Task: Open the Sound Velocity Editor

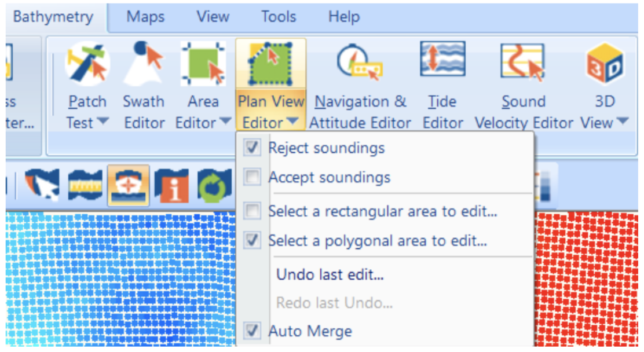Action: (x=523, y=63)
